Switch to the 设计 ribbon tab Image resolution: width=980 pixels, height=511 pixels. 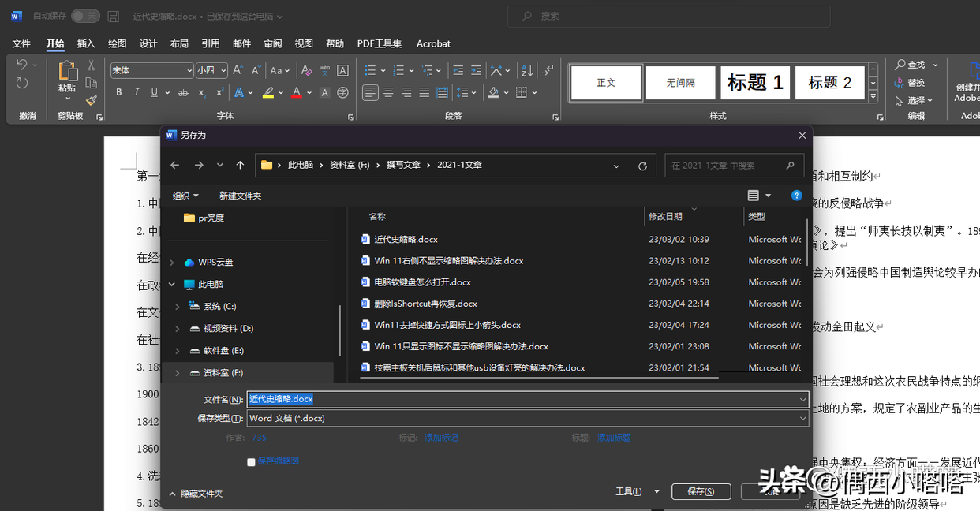pos(148,43)
